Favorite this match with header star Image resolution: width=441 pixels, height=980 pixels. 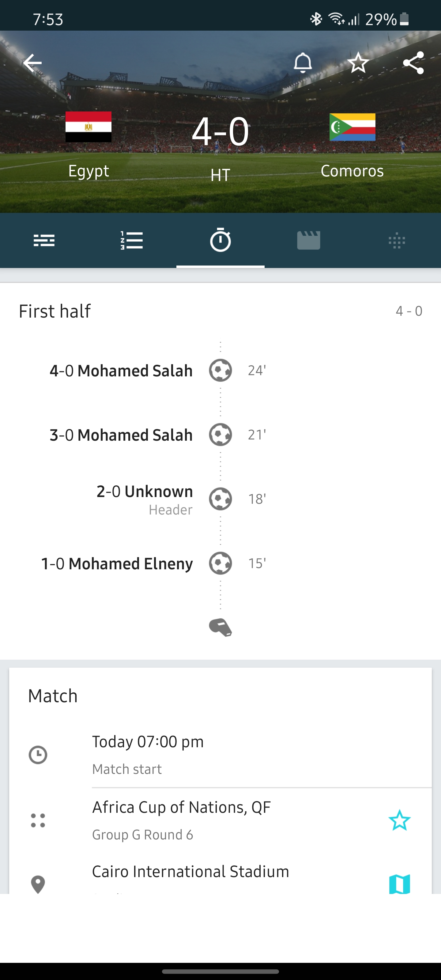tap(358, 63)
